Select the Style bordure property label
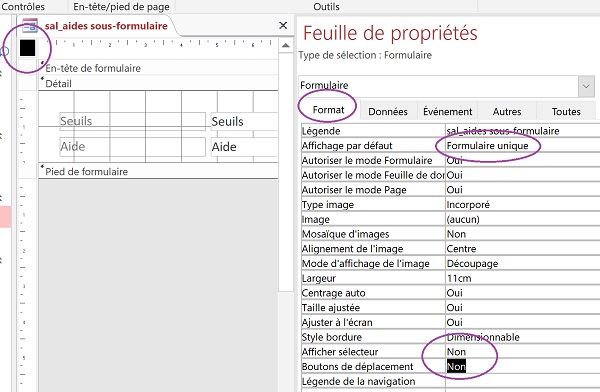 [x=373, y=337]
